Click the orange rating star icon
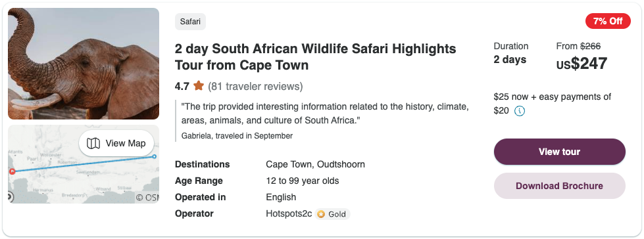Viewport: 644px width, 239px height. 199,86
